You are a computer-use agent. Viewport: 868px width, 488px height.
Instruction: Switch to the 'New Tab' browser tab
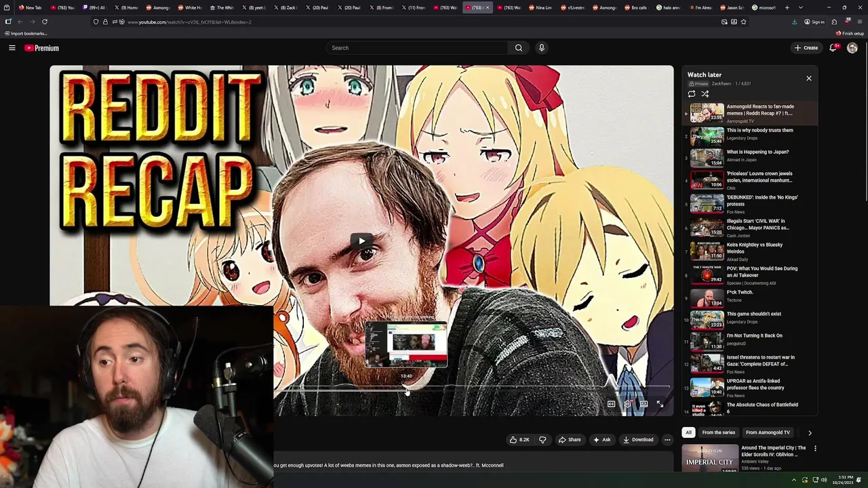[x=30, y=7]
